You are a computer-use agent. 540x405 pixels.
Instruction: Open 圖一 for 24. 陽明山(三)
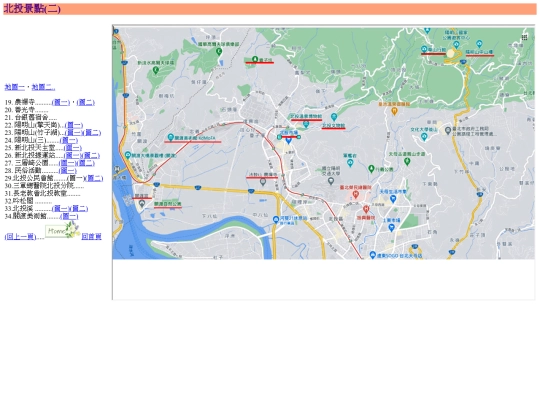pyautogui.click(x=69, y=140)
